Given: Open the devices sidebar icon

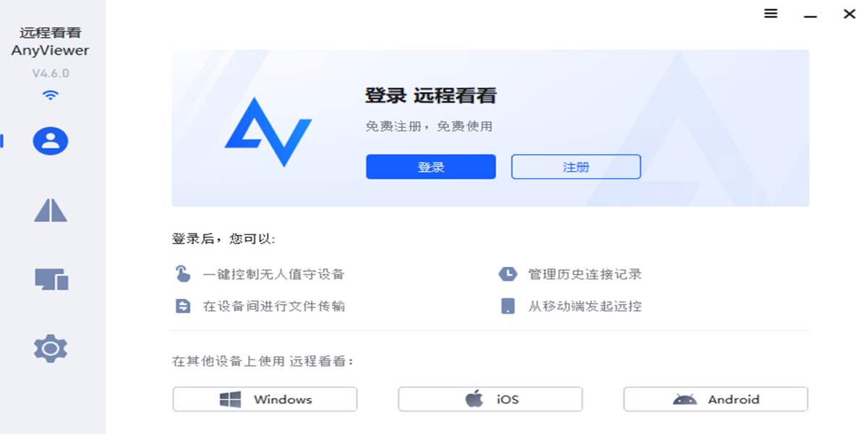Looking at the screenshot, I should coord(51,278).
